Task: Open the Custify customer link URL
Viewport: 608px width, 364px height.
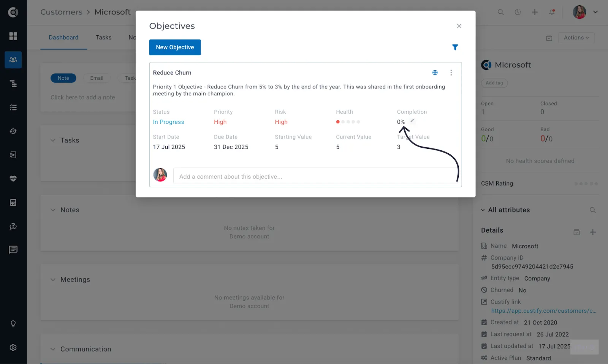Action: (x=543, y=311)
